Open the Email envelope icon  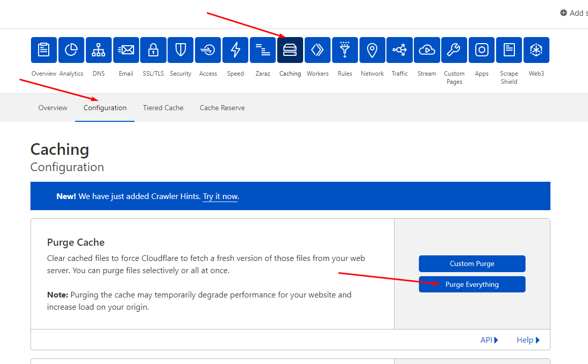(126, 50)
